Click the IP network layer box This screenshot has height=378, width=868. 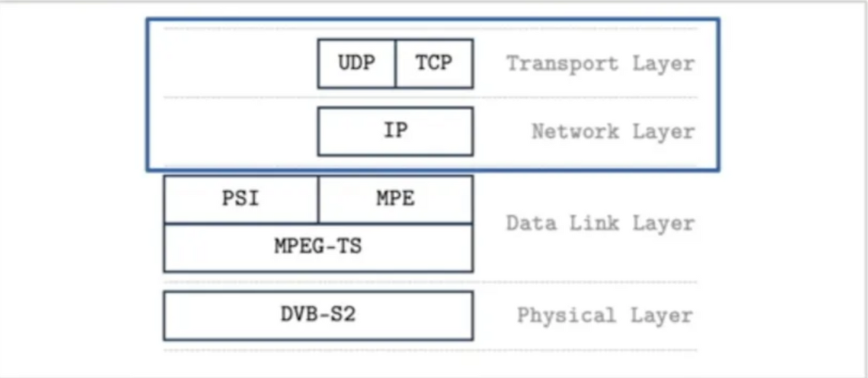tap(396, 131)
